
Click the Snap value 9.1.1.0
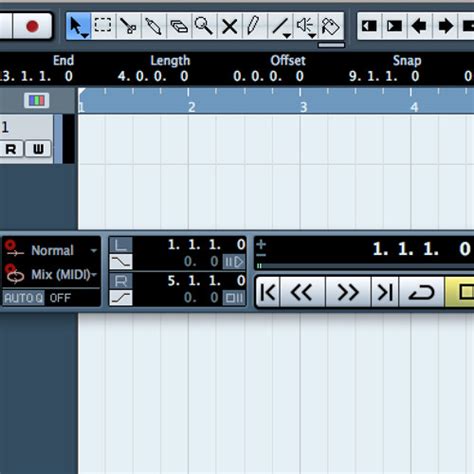pyautogui.click(x=384, y=76)
